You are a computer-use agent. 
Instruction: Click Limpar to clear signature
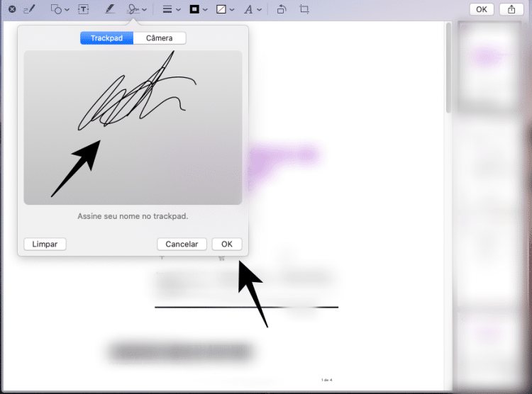pos(45,244)
